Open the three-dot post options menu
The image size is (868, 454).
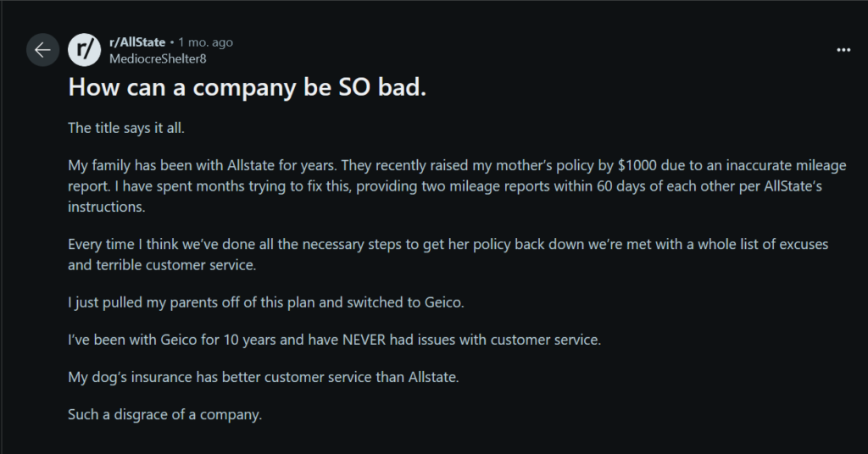[x=843, y=50]
